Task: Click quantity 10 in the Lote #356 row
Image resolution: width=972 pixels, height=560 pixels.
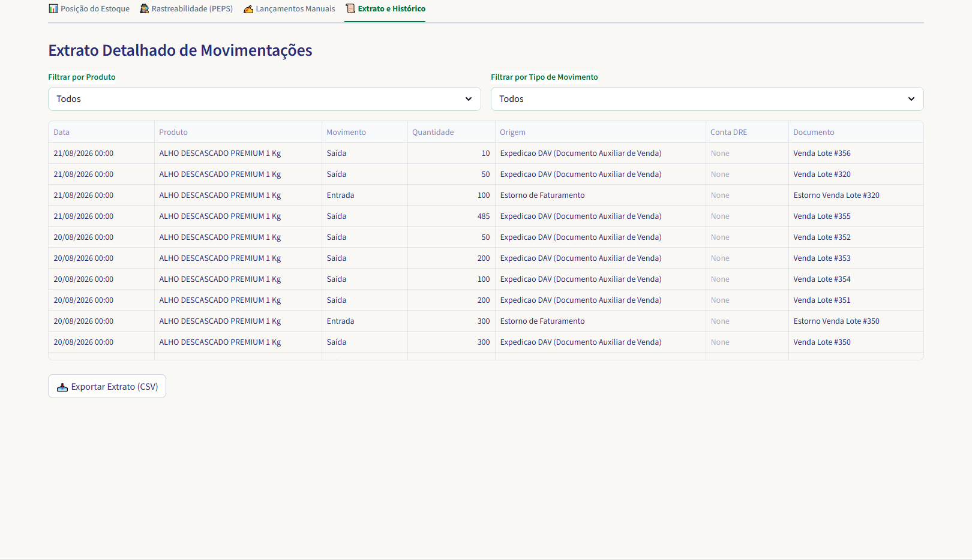Action: [451, 153]
